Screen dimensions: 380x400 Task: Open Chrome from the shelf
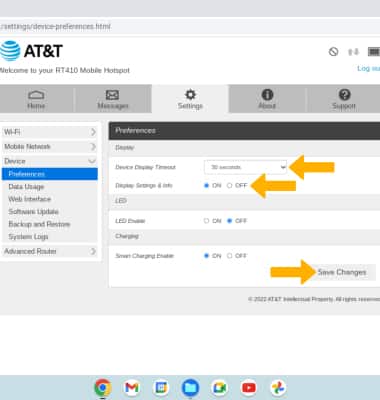[x=103, y=388]
